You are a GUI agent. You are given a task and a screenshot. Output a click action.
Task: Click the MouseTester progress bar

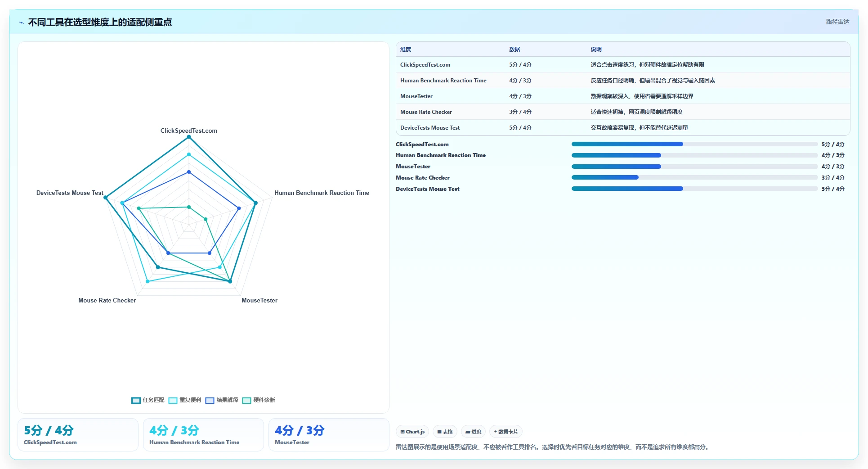(x=694, y=167)
